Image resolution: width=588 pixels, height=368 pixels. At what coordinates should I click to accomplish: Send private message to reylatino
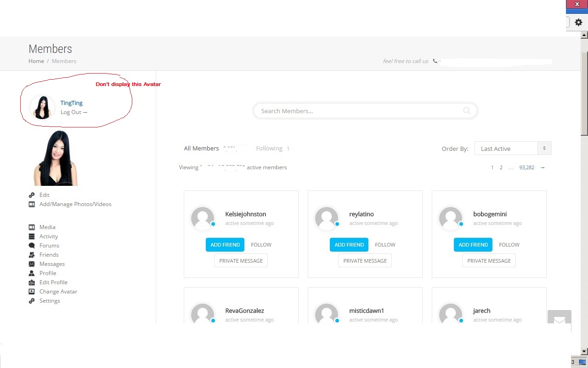(x=365, y=261)
